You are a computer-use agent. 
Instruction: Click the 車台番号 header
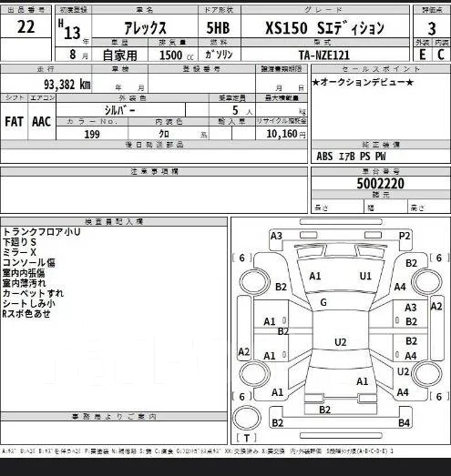click(381, 171)
